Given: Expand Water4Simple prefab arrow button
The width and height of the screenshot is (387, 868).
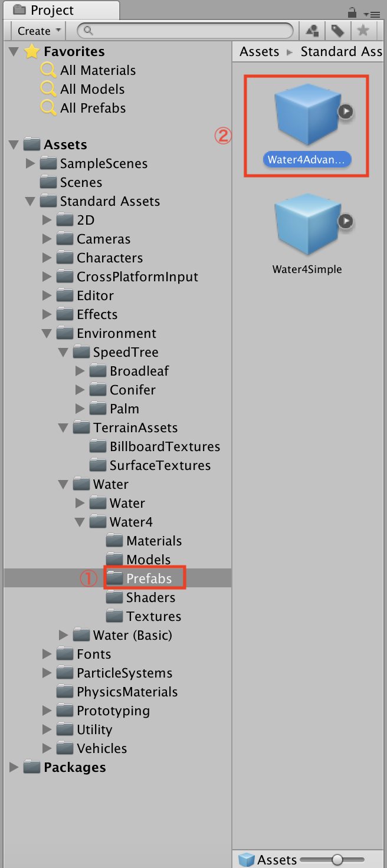Looking at the screenshot, I should 346,221.
